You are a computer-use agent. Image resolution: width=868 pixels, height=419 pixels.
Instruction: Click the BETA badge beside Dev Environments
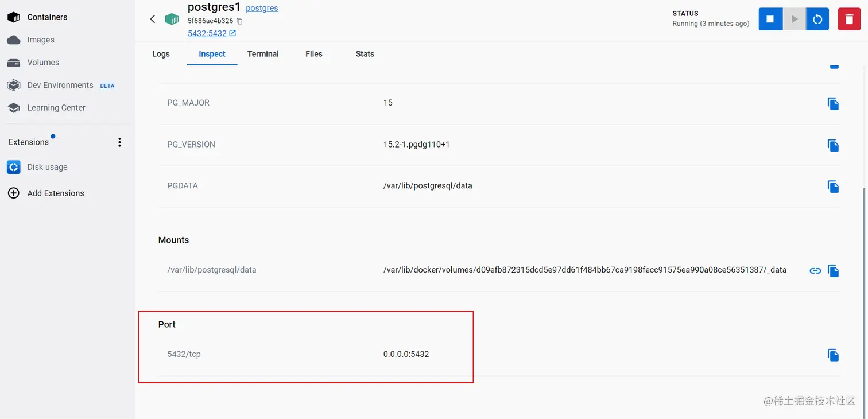tap(107, 86)
